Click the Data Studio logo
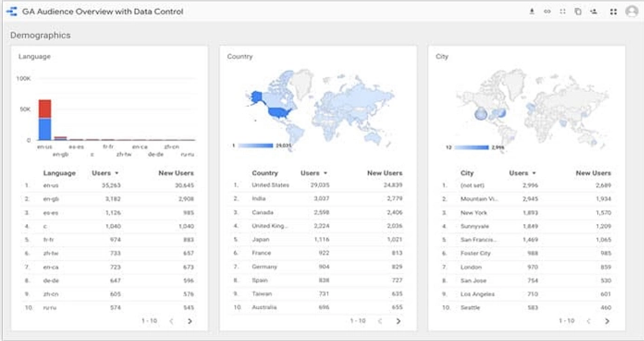This screenshot has width=644, height=341. [x=13, y=11]
